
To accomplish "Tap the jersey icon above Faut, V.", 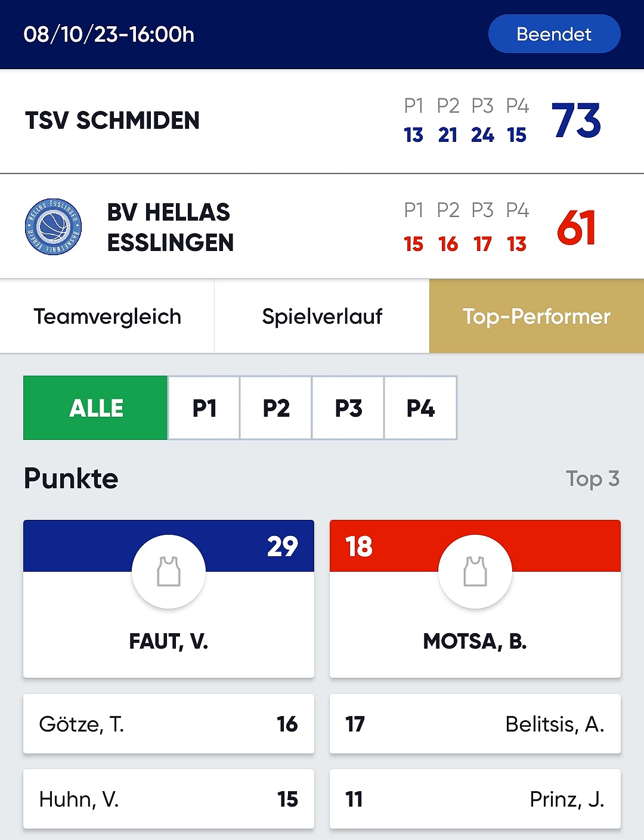I will click(169, 572).
